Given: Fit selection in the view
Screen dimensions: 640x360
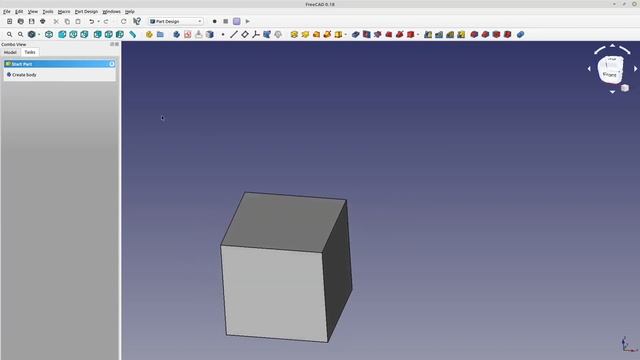Looking at the screenshot, I should point(20,35).
